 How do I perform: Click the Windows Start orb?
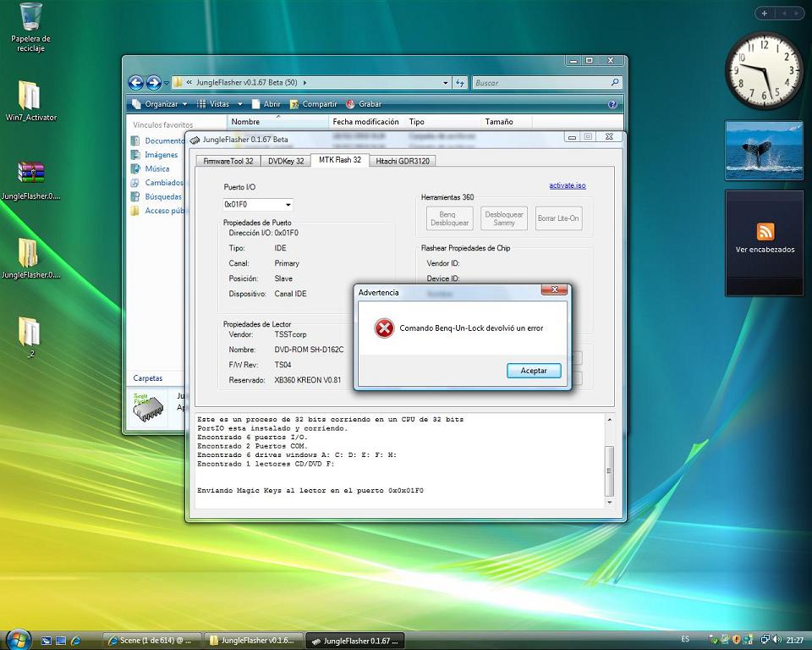(x=19, y=639)
